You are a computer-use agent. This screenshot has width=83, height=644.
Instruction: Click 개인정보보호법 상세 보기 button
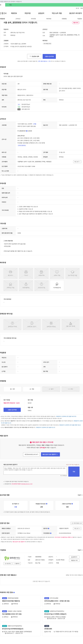coord(31,454)
